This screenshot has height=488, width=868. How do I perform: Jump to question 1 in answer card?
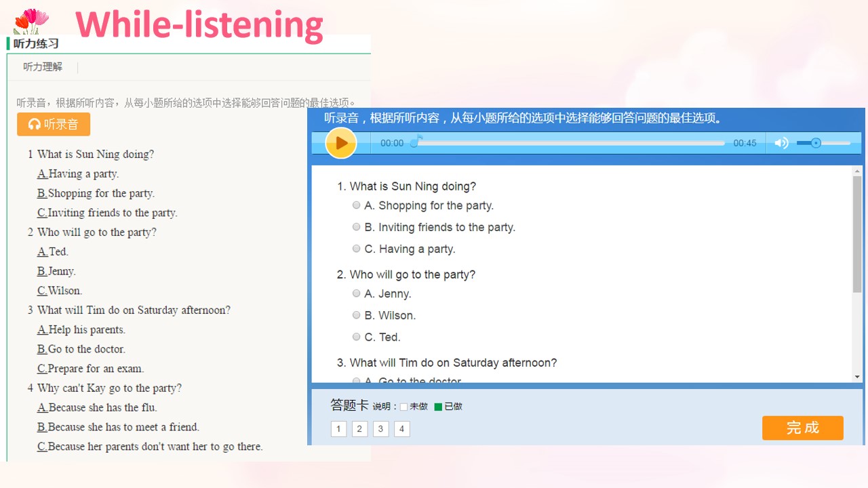click(x=339, y=429)
